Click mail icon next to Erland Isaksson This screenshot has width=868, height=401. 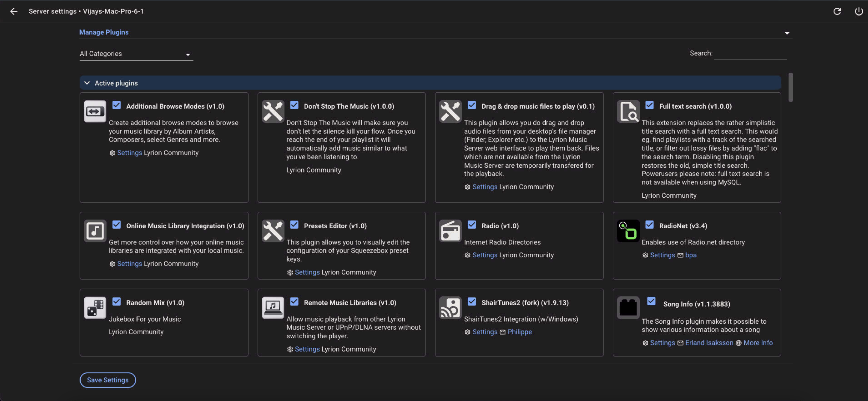coord(680,343)
